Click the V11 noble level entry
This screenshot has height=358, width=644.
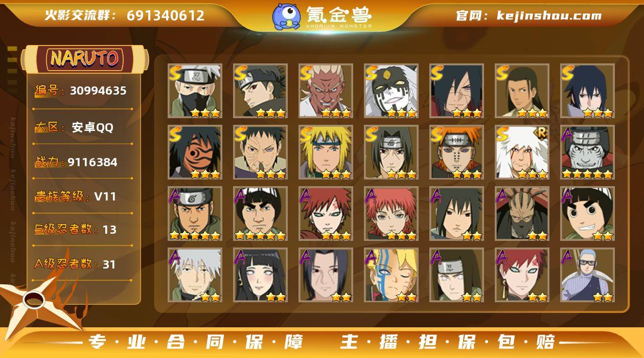(x=83, y=196)
